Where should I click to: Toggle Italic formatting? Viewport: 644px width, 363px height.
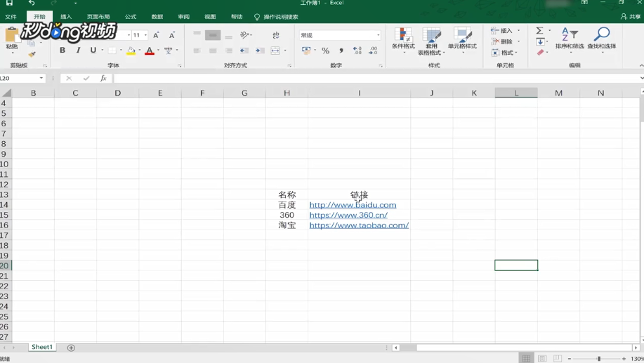coord(78,50)
